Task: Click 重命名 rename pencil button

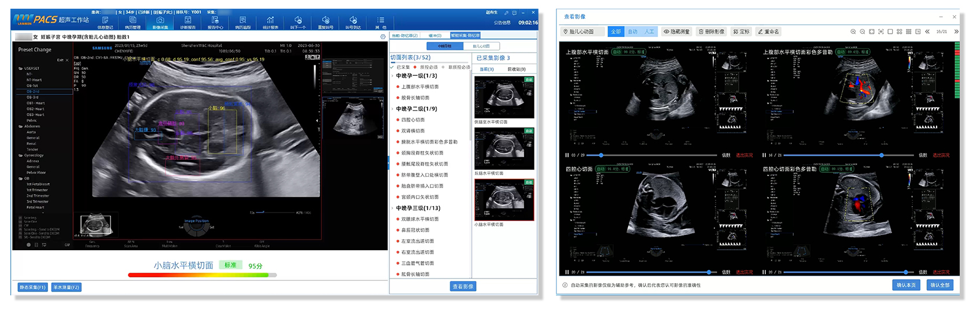Action: (x=769, y=32)
